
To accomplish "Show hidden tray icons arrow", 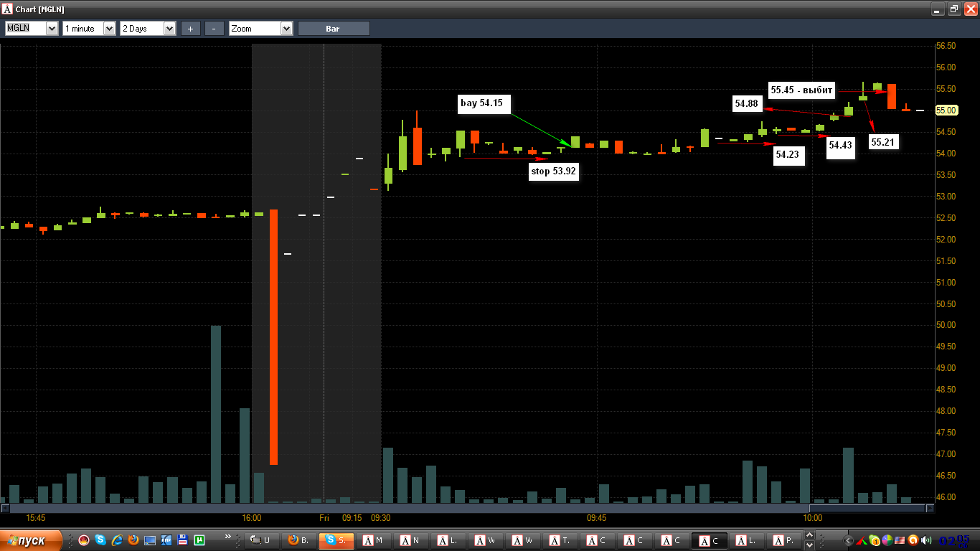I will coord(849,540).
